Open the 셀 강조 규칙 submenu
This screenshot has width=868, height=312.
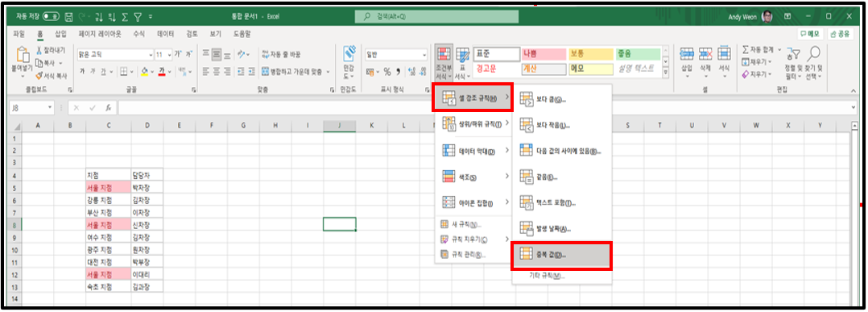coord(473,98)
